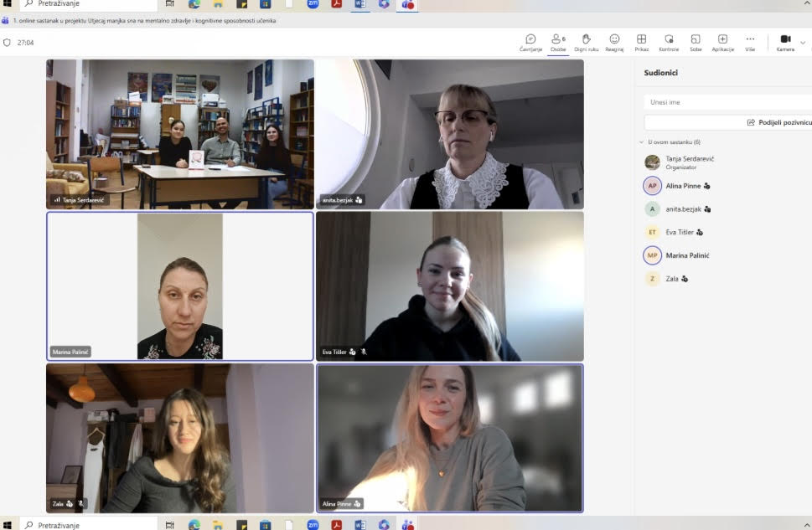Click the Digni ruku raise hand icon
The width and height of the screenshot is (812, 530).
click(x=586, y=42)
